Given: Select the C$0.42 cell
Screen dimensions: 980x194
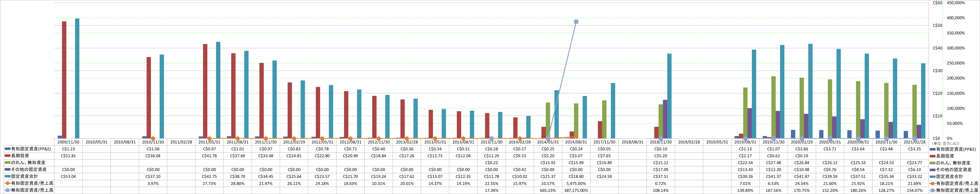Looking at the screenshot, I should (x=520, y=170).
